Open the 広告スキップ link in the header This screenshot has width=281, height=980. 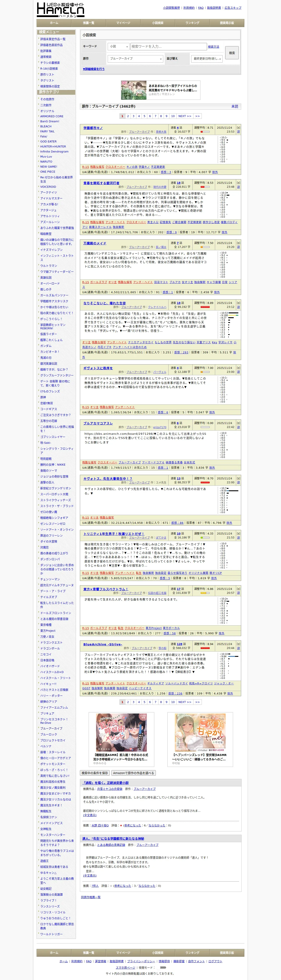[x=233, y=8]
